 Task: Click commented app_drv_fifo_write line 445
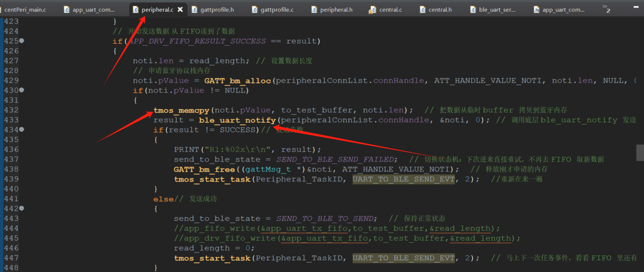coord(347,238)
